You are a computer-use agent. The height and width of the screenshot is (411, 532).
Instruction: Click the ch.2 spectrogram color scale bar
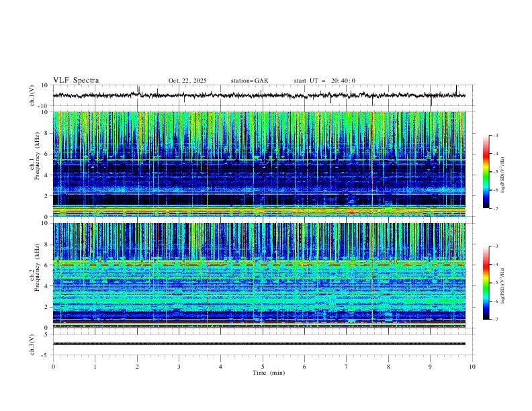tap(486, 283)
